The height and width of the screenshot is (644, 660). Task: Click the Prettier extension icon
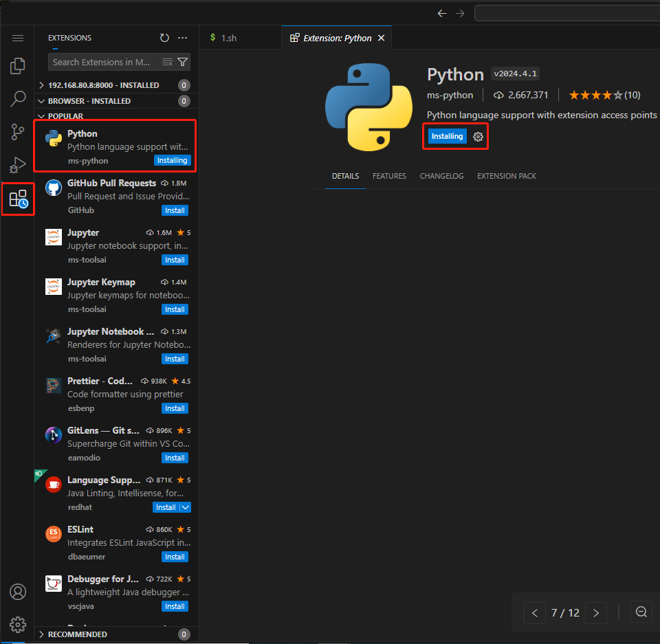54,385
